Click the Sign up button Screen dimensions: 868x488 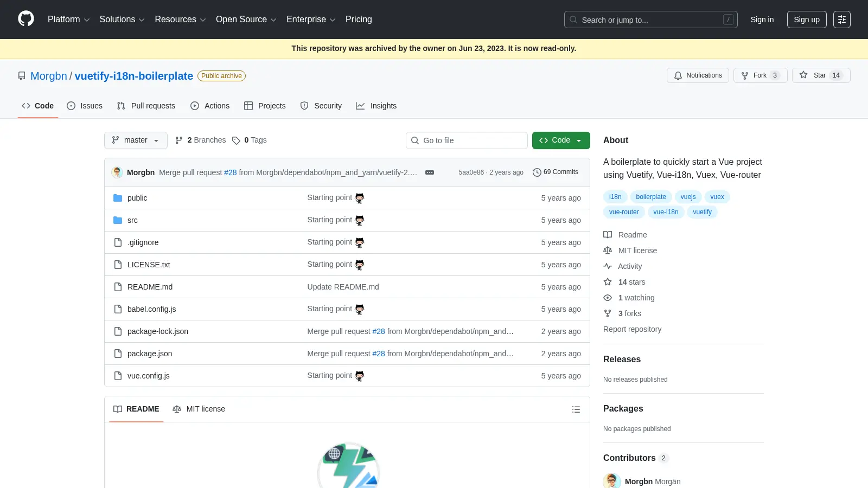coord(807,20)
